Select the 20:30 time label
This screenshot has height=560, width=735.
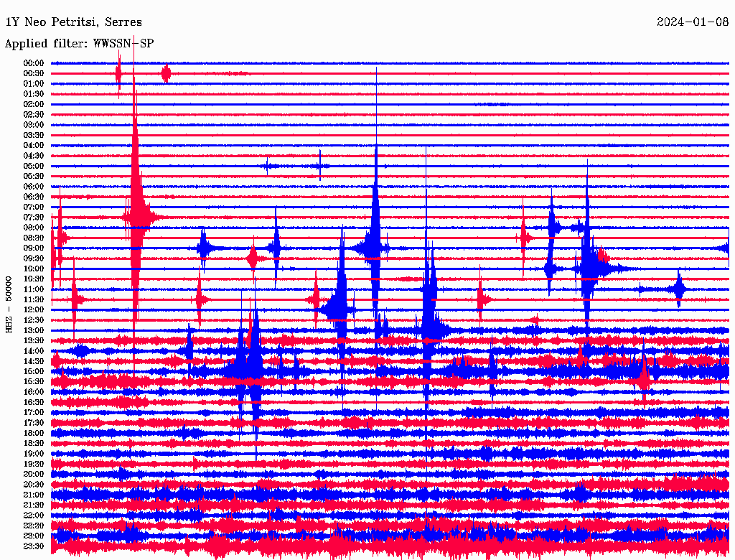click(34, 485)
